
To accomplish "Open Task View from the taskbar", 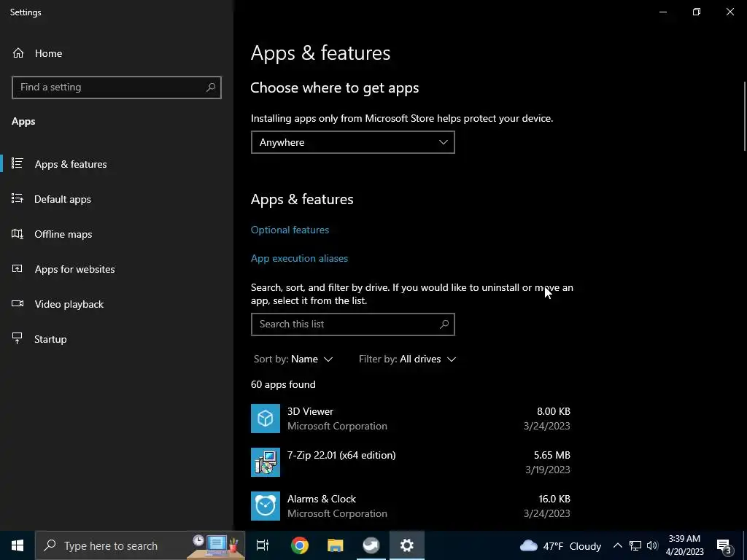I will [263, 545].
